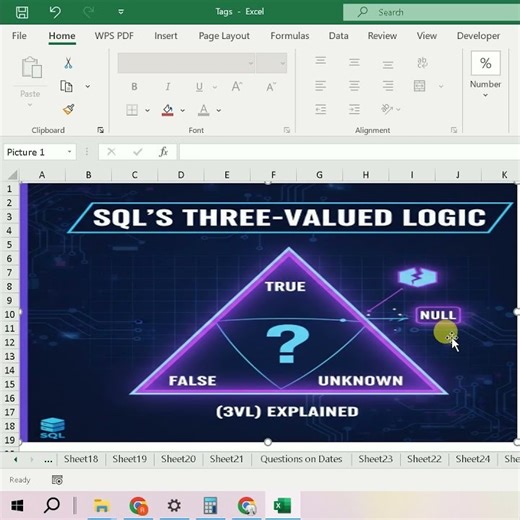The height and width of the screenshot is (520, 520).
Task: Expand the Fill Color palette arrow
Action: [x=183, y=110]
